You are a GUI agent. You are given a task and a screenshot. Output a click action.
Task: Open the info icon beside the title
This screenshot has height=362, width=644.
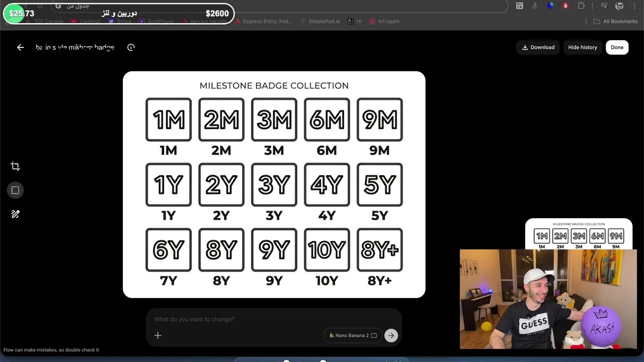point(131,47)
